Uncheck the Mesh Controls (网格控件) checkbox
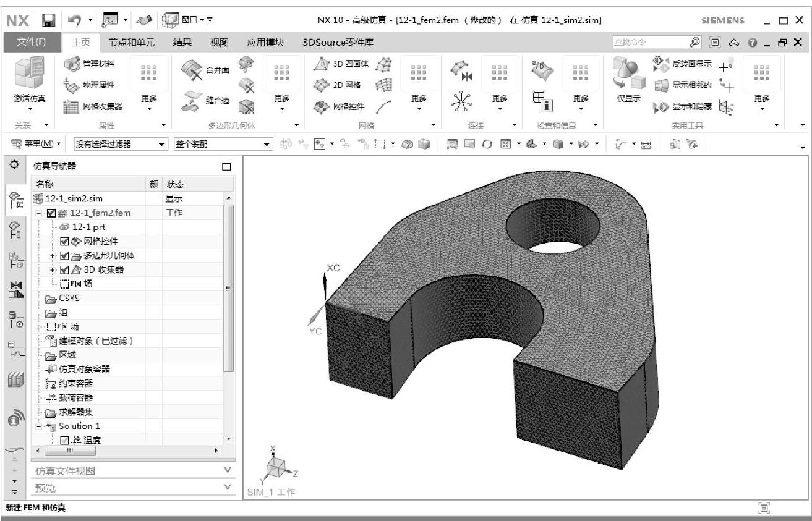 pos(64,242)
